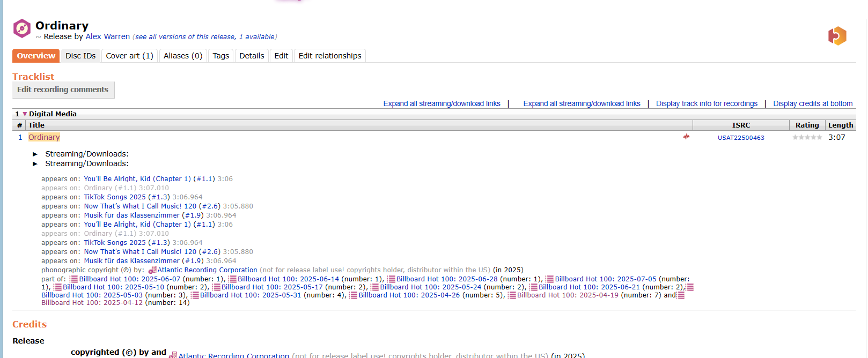
Task: Open Billboard Hot 100: 2025-07-05 link
Action: (x=606, y=279)
